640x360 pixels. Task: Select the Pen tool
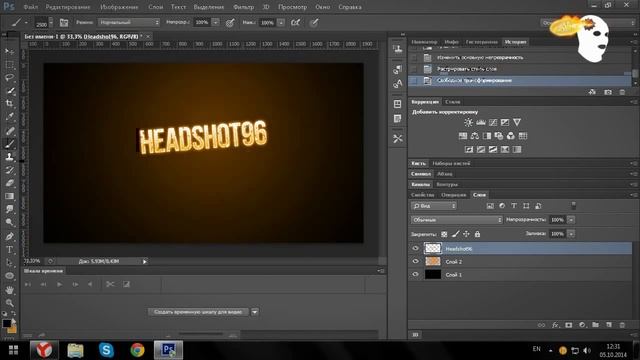(9, 236)
